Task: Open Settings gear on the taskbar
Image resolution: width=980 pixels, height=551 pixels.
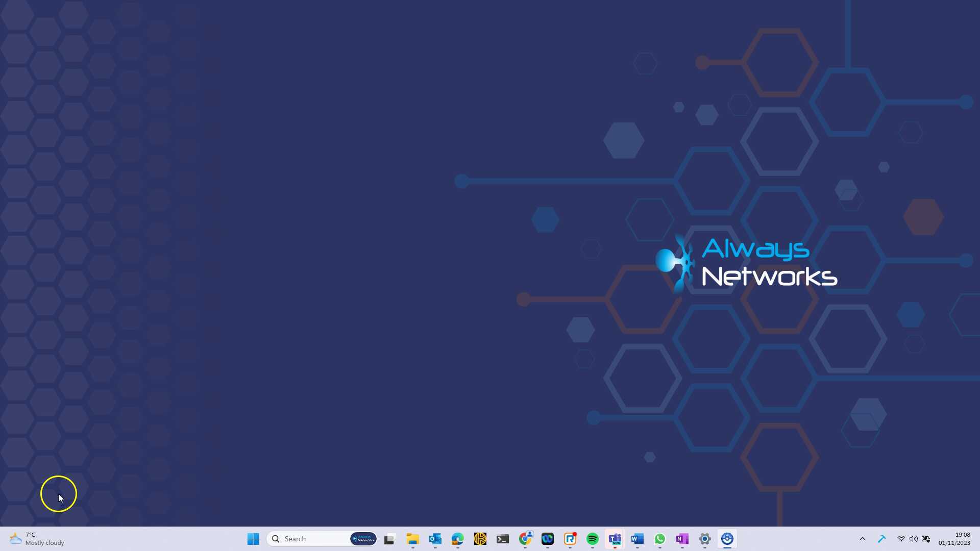Action: tap(705, 539)
